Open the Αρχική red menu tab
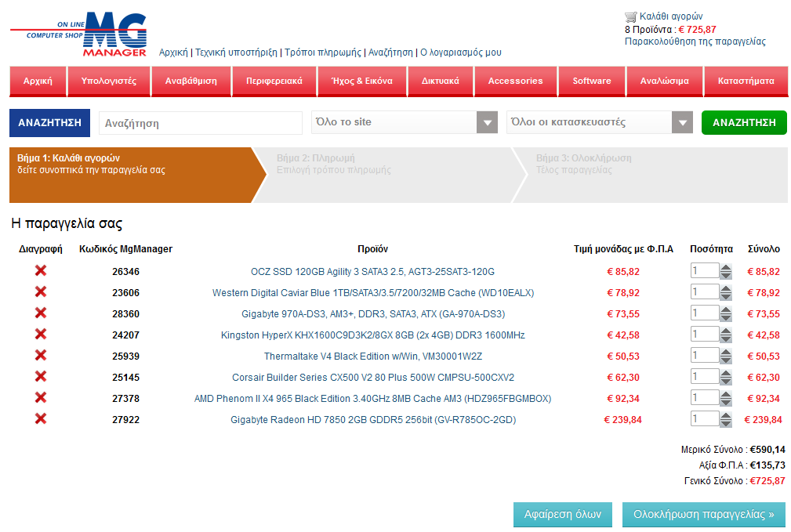The image size is (791, 532). click(38, 81)
